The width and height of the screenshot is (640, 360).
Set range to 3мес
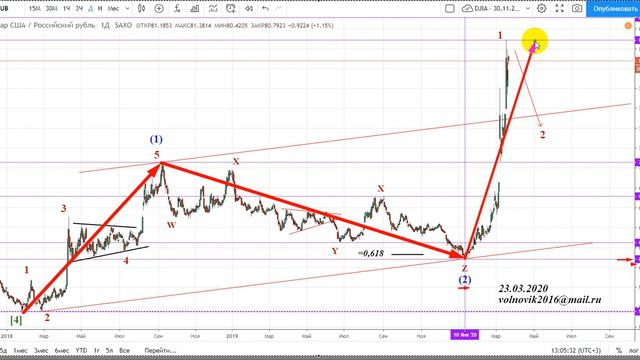pyautogui.click(x=41, y=351)
